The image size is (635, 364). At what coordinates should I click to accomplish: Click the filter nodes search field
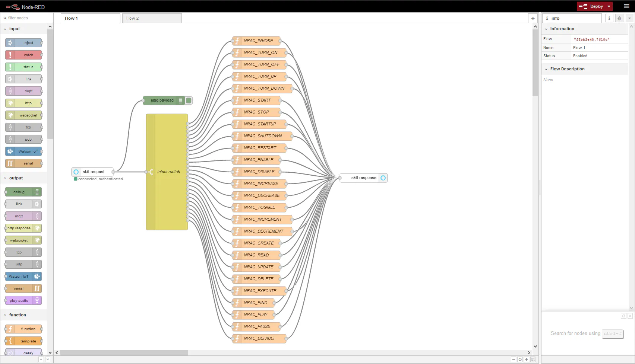[x=26, y=18]
